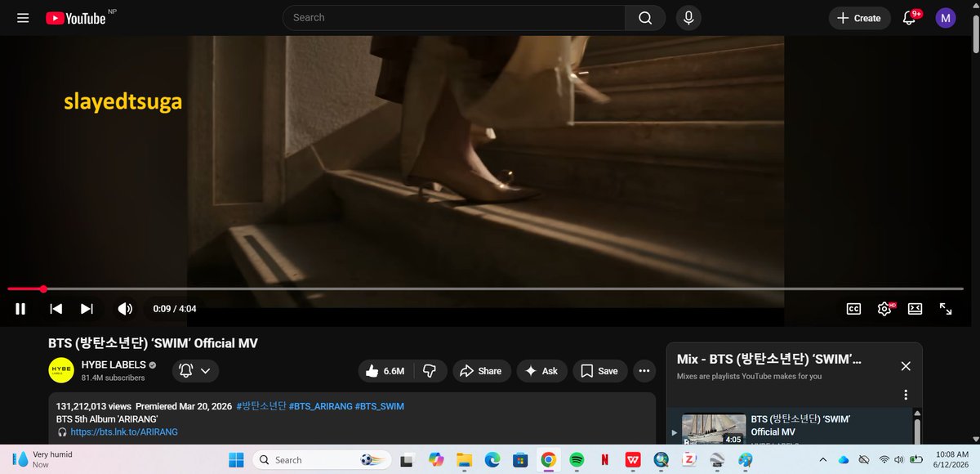Open the #BTS_ARIRANG hashtag link

pos(320,406)
